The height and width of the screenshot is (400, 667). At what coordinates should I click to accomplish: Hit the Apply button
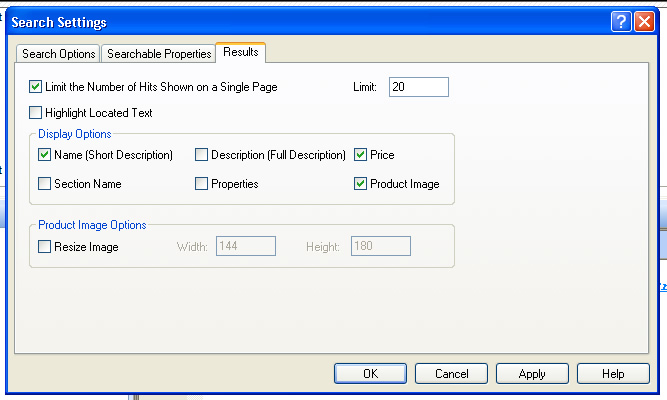point(532,374)
